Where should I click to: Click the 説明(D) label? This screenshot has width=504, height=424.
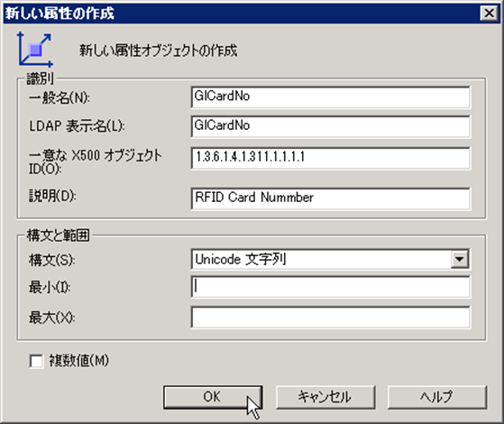[52, 196]
